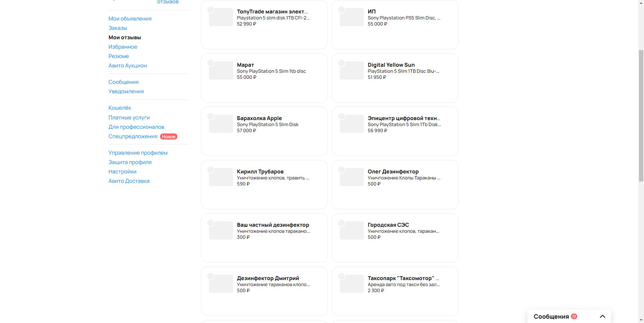
Task: Open seller Digital Yellow Sun
Action: coord(391,65)
